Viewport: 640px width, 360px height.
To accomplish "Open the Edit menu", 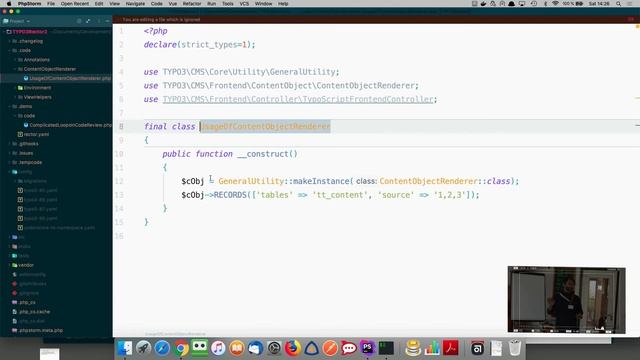I will (x=99, y=4).
